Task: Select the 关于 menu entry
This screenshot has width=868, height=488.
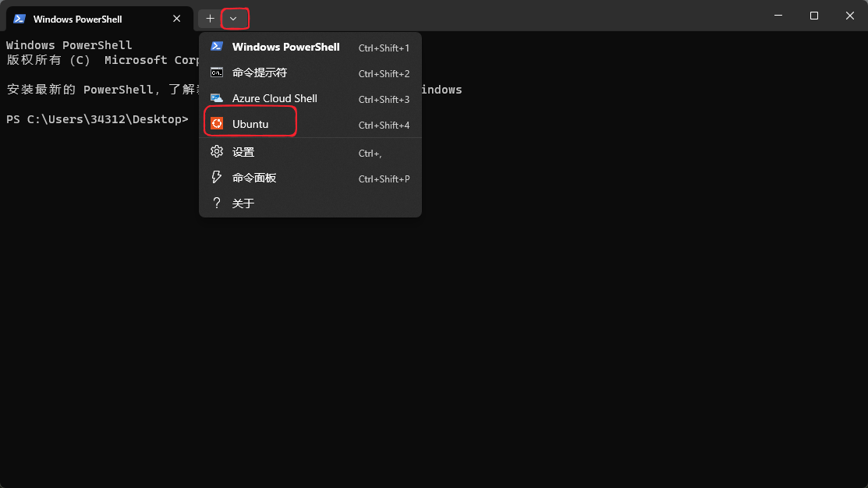Action: click(243, 203)
